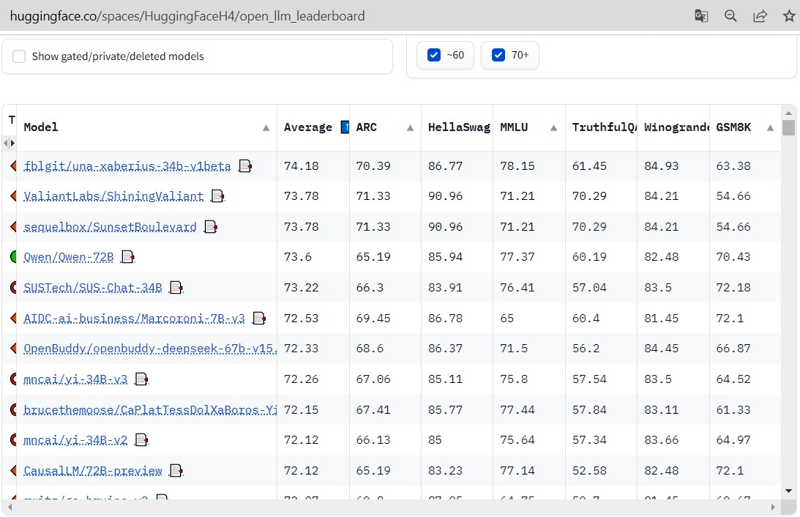The height and width of the screenshot is (517, 800).
Task: Open brucethemoose/CaPlatTessDolXaBoros model link
Action: tap(150, 410)
